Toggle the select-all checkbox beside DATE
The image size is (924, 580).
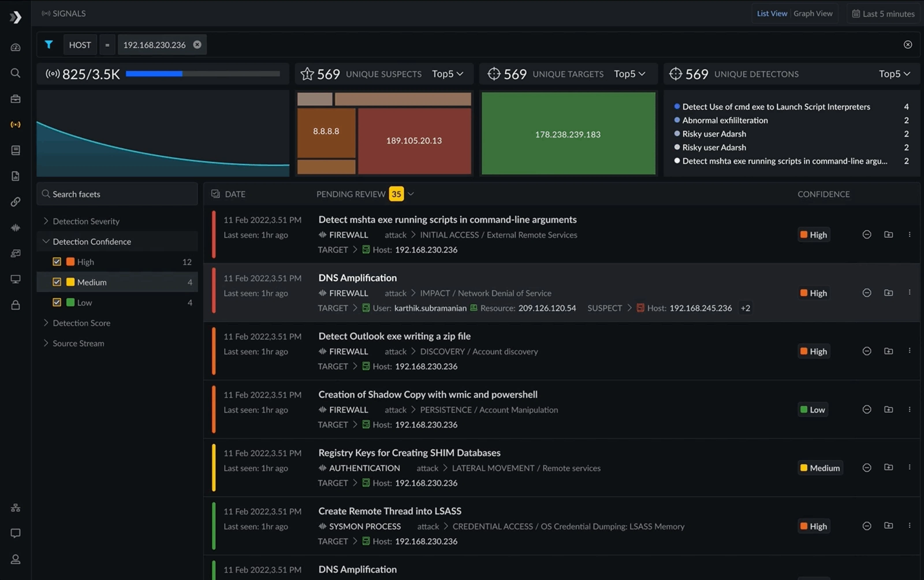coord(215,194)
